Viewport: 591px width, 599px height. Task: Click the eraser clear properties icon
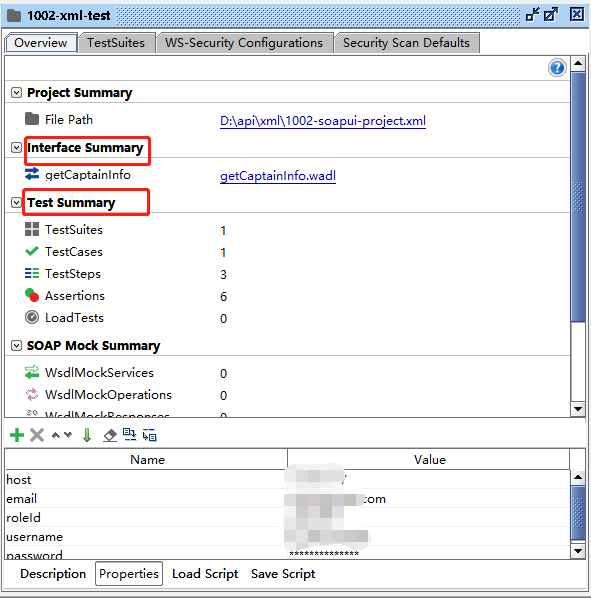click(110, 435)
